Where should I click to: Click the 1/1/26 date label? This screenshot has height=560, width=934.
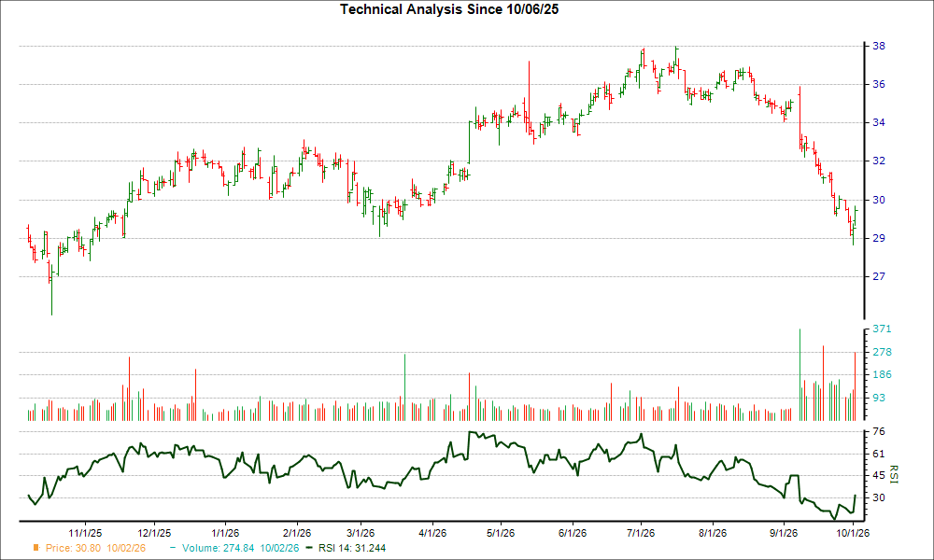224,533
